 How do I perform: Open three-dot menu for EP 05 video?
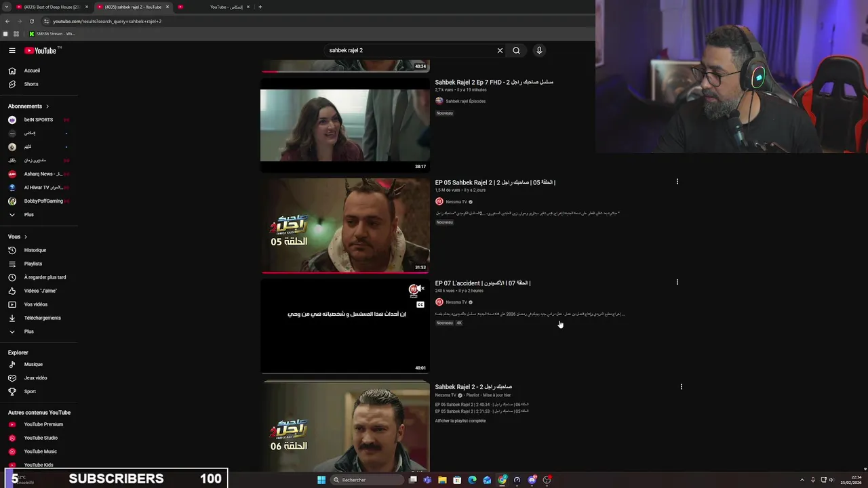(x=677, y=182)
